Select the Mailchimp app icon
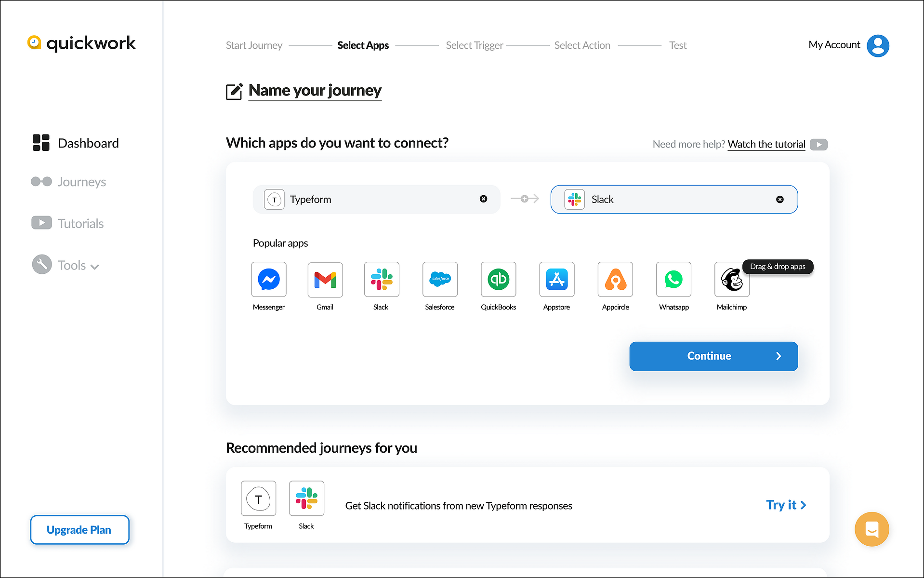 (732, 280)
